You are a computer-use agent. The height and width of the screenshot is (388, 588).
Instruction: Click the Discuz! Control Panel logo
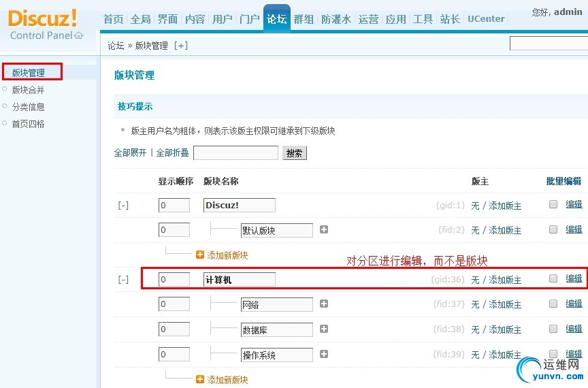click(x=45, y=25)
